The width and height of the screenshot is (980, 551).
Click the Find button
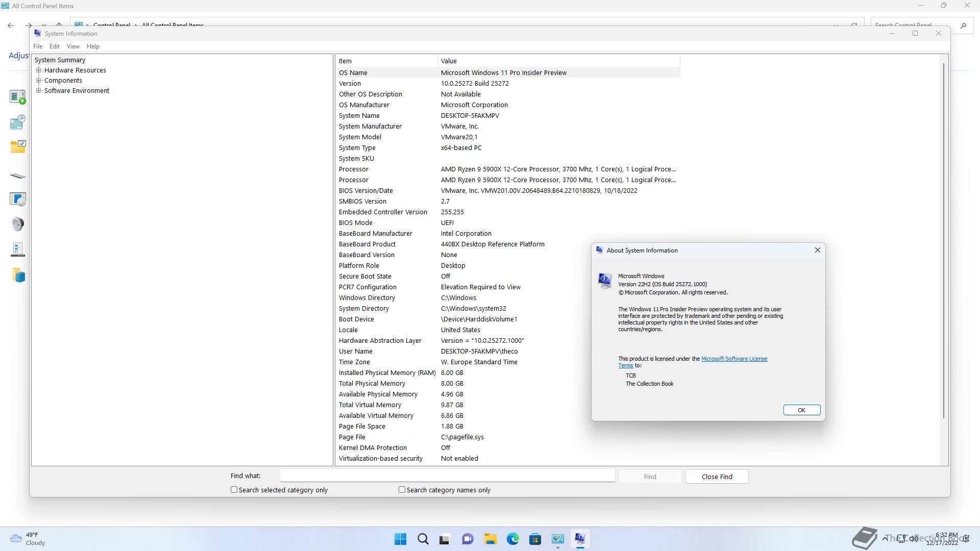point(650,477)
